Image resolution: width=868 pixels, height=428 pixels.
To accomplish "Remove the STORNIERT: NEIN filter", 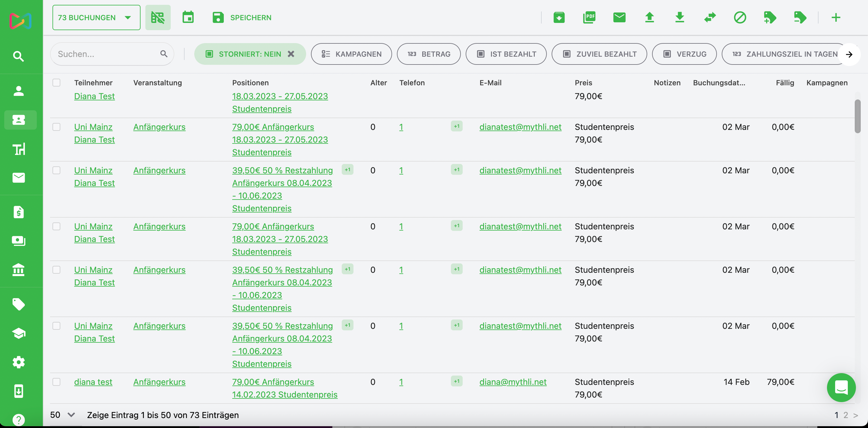I will tap(291, 54).
